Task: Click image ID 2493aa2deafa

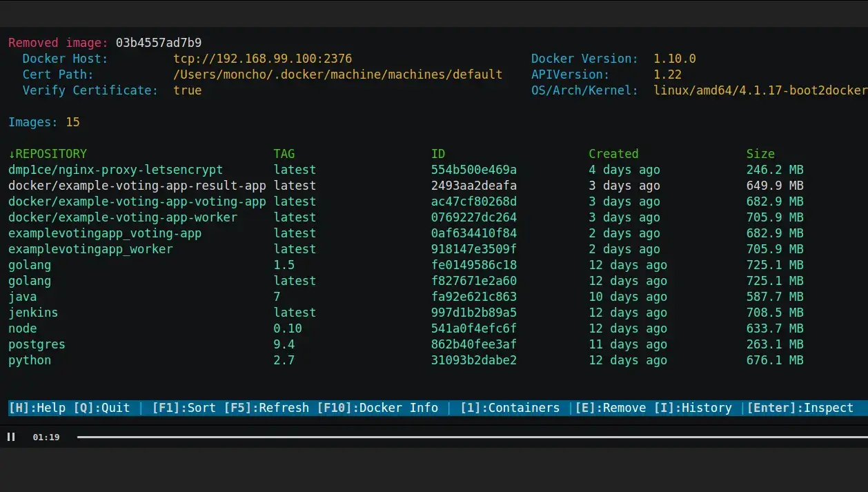Action: coord(474,186)
